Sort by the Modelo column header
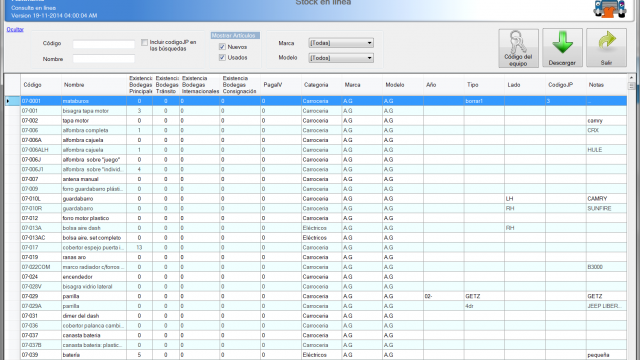Image resolution: width=640 pixels, height=360 pixels. pos(403,85)
